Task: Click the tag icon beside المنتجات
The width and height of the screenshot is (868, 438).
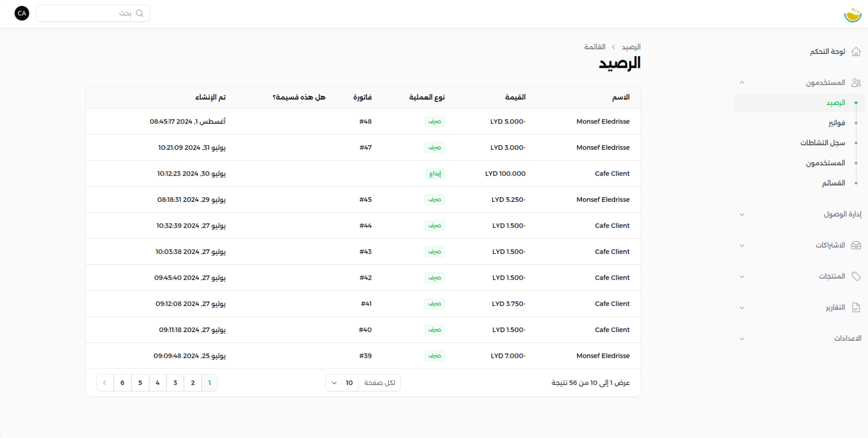Action: (x=856, y=276)
